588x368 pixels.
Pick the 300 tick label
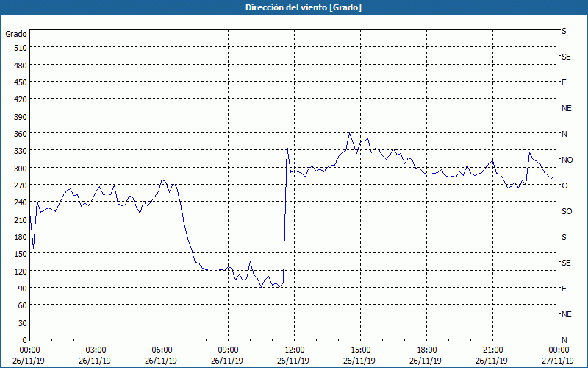[21, 168]
